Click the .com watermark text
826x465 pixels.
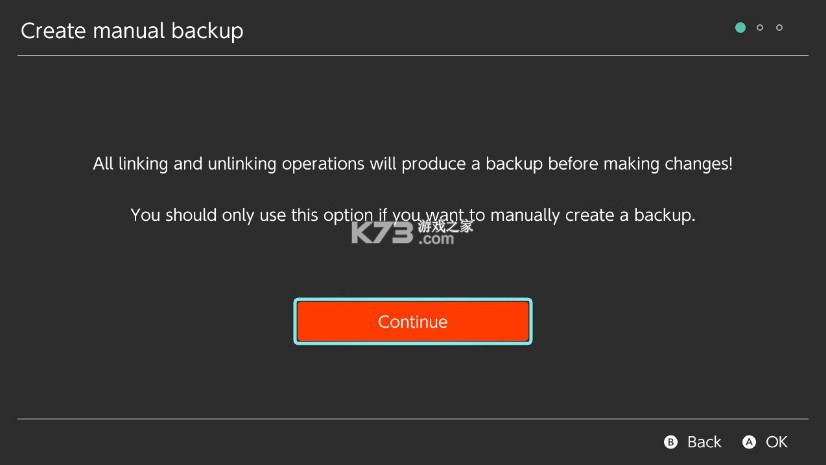click(x=437, y=239)
